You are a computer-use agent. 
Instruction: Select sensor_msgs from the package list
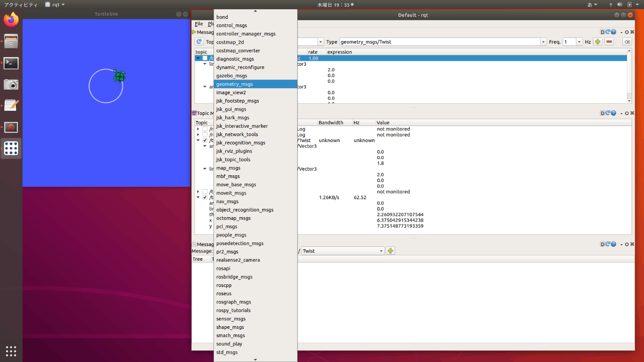[x=231, y=319]
